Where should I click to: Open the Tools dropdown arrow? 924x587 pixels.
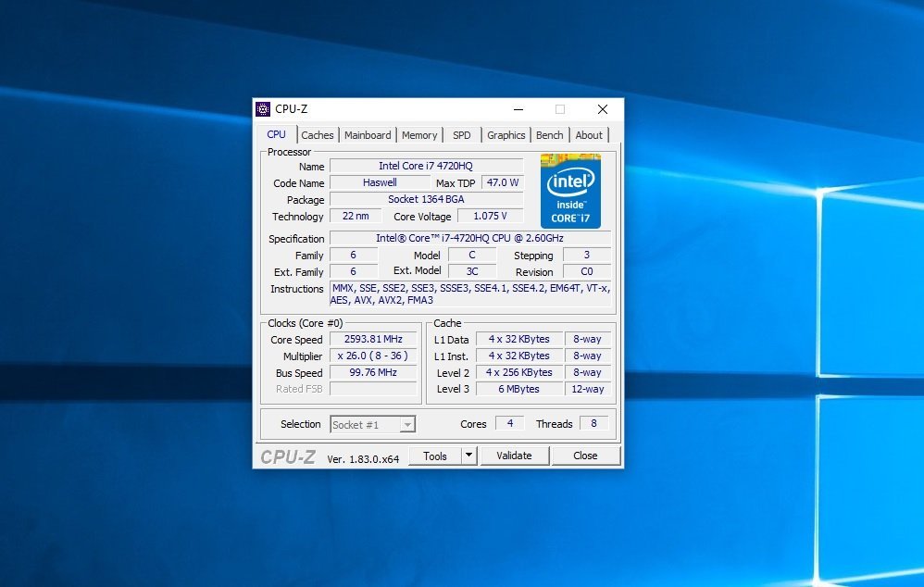469,456
